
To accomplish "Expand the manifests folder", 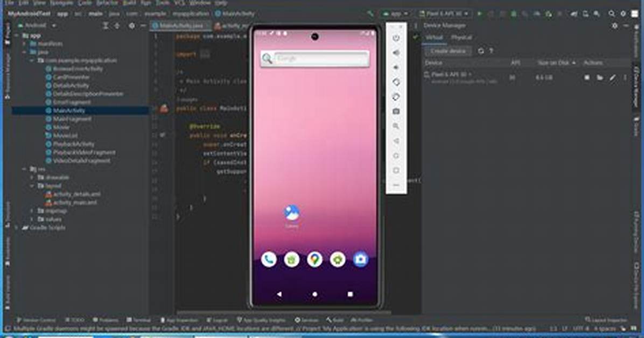I will pyautogui.click(x=24, y=44).
